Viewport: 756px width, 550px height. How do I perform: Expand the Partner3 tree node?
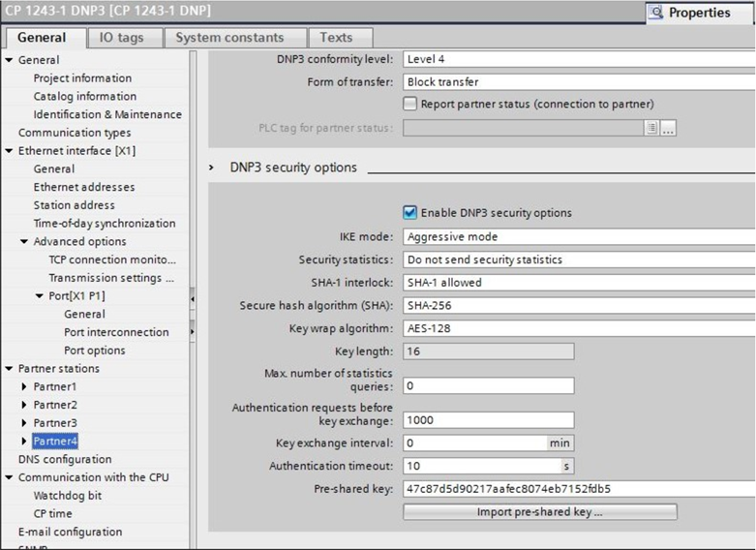24,423
